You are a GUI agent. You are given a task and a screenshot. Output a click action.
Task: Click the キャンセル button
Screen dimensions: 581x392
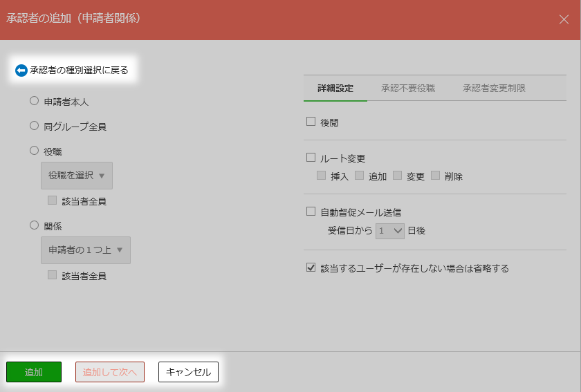coord(188,372)
